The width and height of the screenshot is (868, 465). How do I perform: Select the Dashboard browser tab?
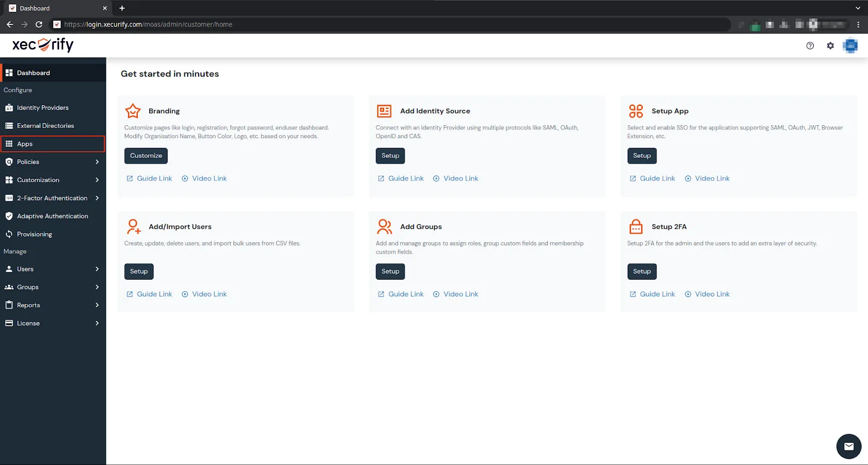[x=56, y=8]
